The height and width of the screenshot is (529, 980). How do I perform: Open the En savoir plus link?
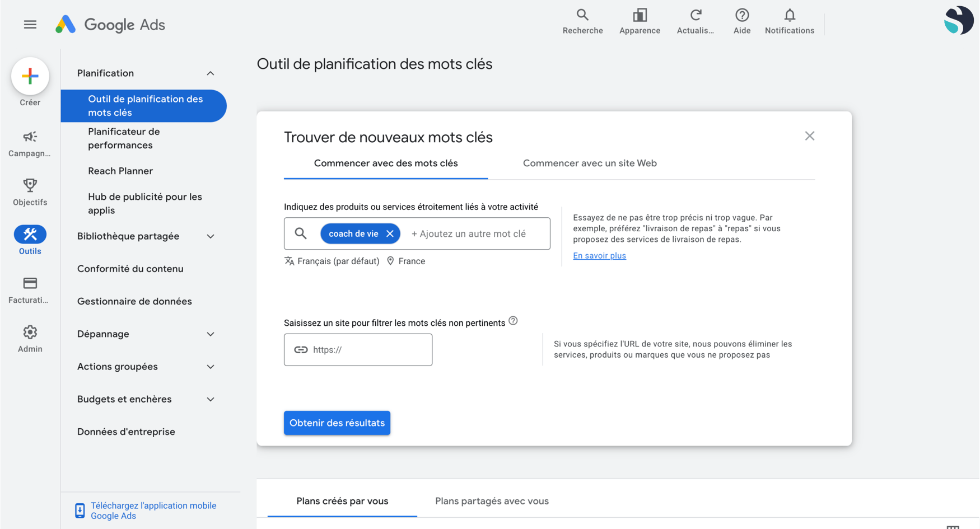[x=599, y=255]
